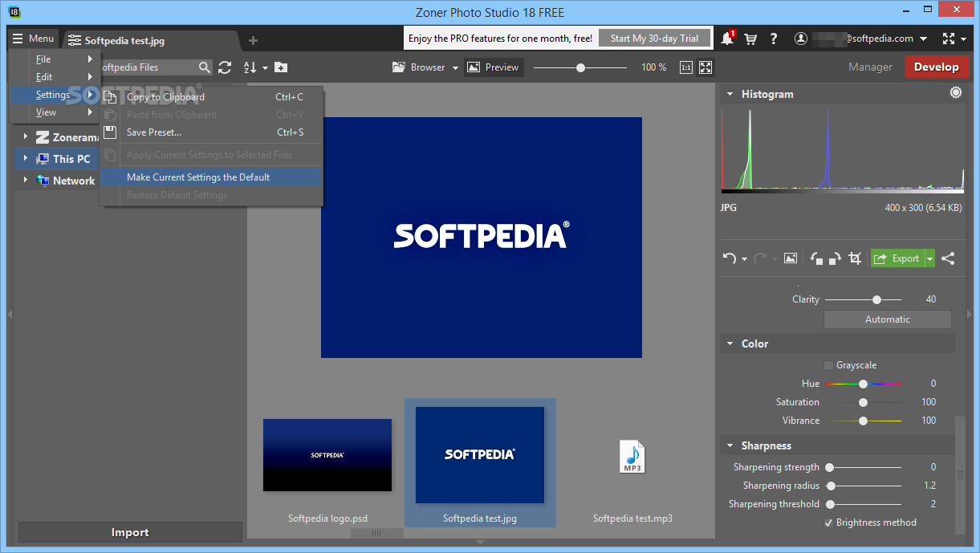Select Make Current Settings the Default

coord(198,177)
